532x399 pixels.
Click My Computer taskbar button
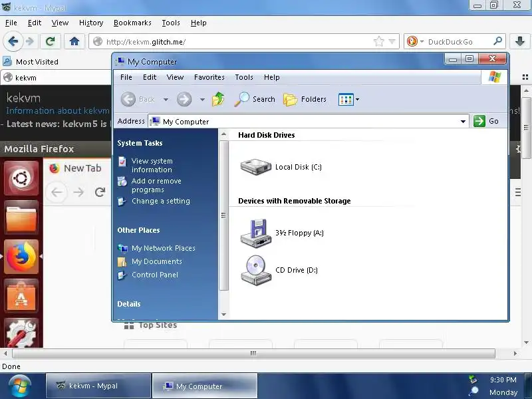tap(205, 386)
